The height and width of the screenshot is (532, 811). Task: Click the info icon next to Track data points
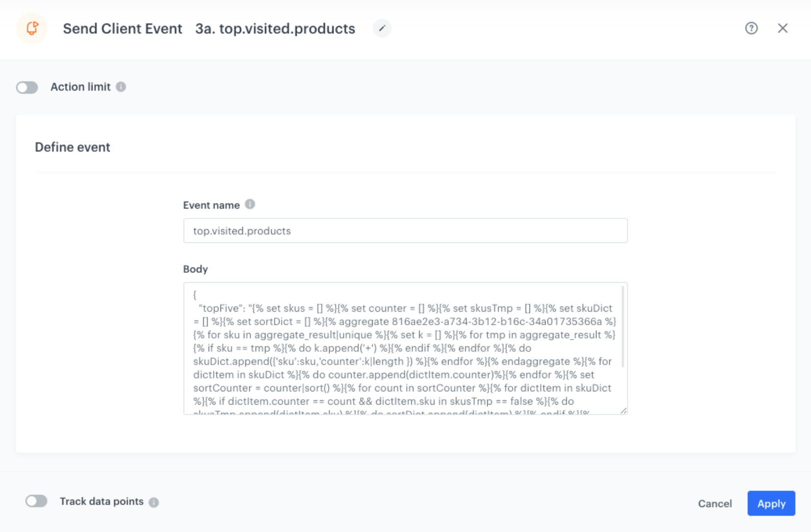click(153, 502)
